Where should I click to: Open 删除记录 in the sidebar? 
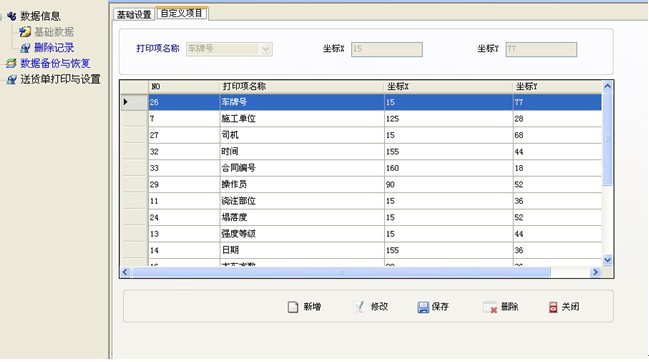[x=54, y=48]
